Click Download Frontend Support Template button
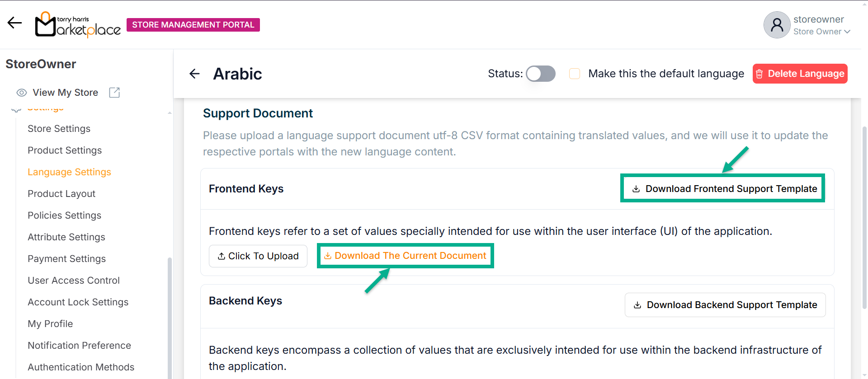 click(x=725, y=189)
